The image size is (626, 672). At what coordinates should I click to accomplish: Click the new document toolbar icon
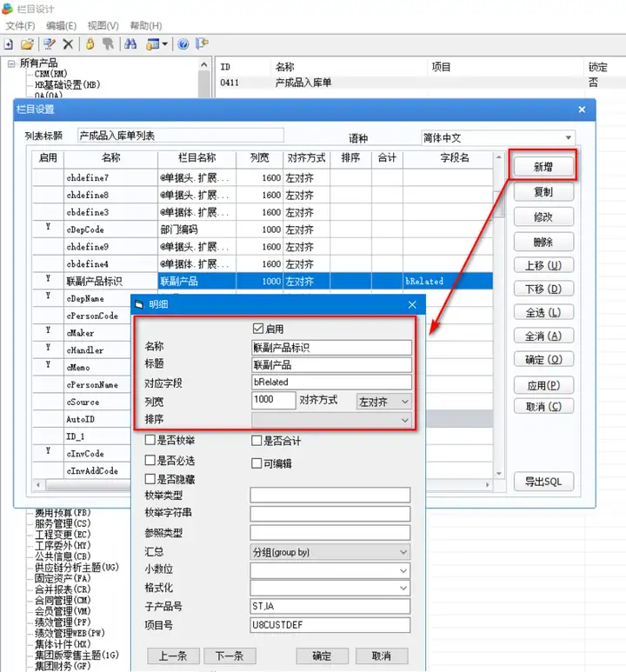pyautogui.click(x=9, y=43)
